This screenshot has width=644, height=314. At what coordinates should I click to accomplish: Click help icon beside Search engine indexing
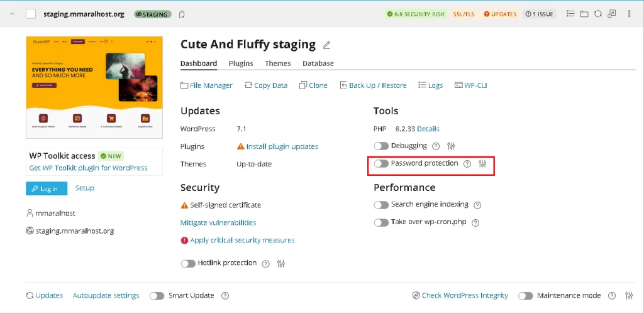pos(477,205)
